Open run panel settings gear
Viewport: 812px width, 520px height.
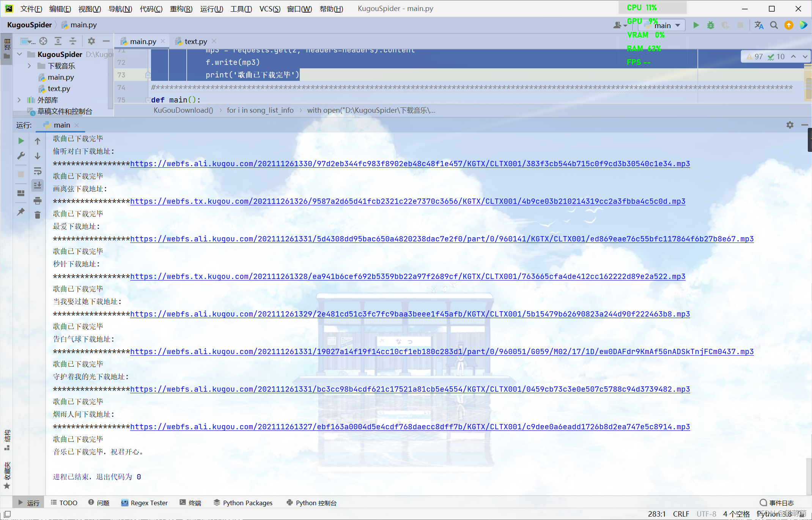pos(790,125)
